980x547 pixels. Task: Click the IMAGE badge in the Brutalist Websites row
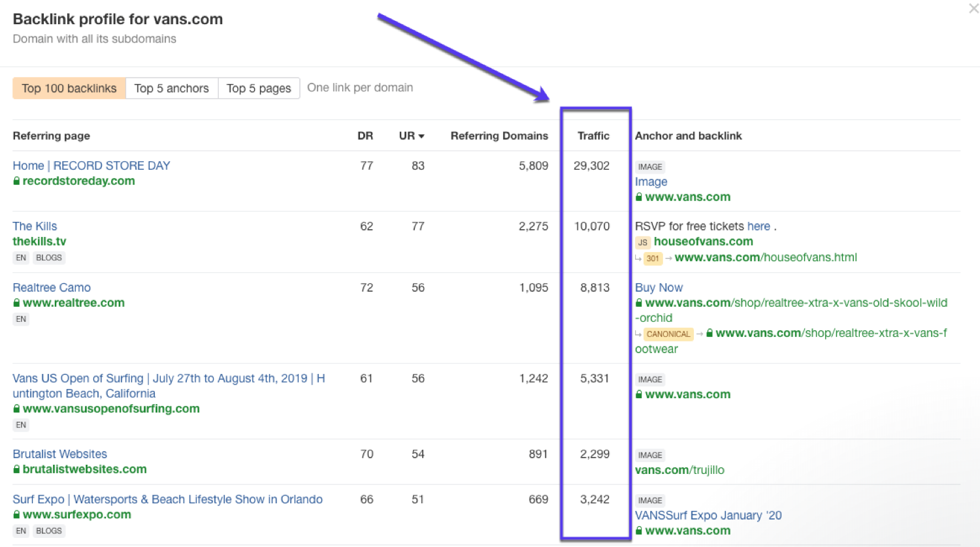click(650, 455)
